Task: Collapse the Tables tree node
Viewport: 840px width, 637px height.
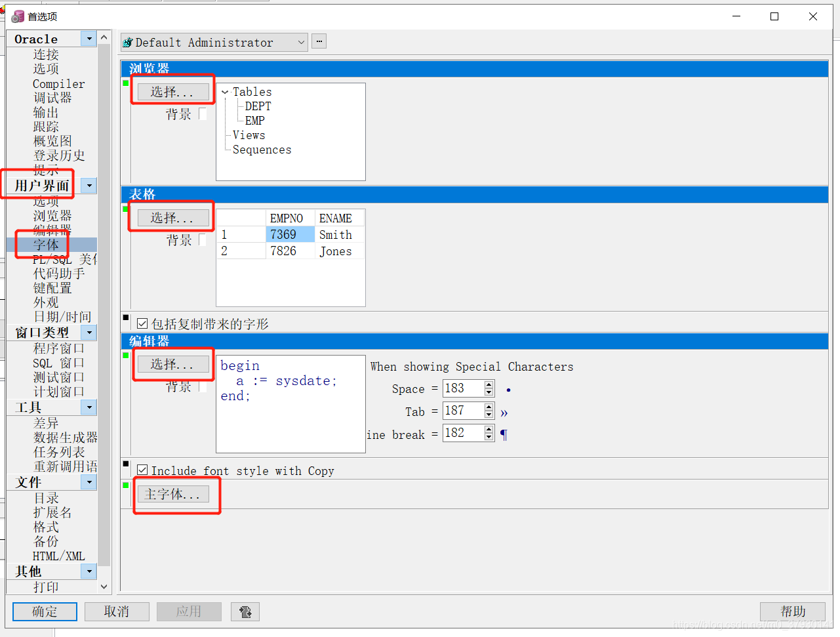Action: pos(224,92)
